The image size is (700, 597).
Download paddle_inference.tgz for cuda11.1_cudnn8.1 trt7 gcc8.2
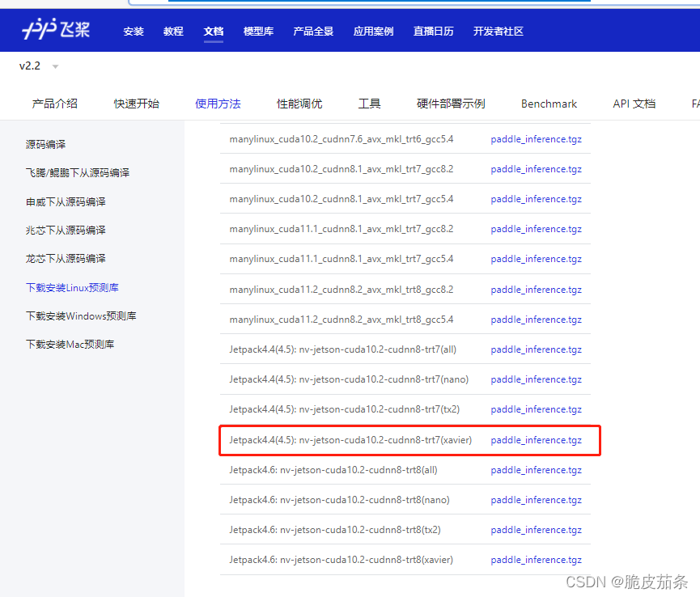click(537, 229)
